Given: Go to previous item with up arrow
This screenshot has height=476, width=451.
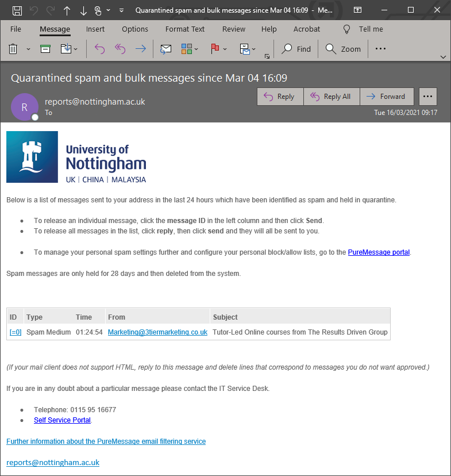Looking at the screenshot, I should [x=67, y=10].
